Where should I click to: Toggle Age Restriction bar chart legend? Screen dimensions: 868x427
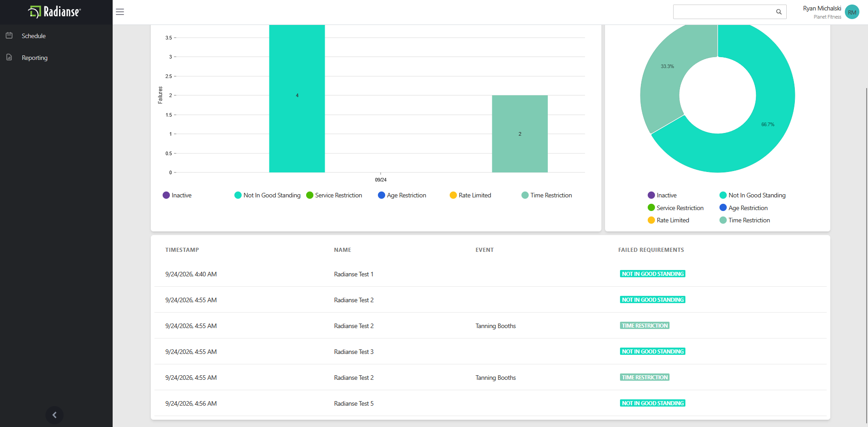coord(402,195)
